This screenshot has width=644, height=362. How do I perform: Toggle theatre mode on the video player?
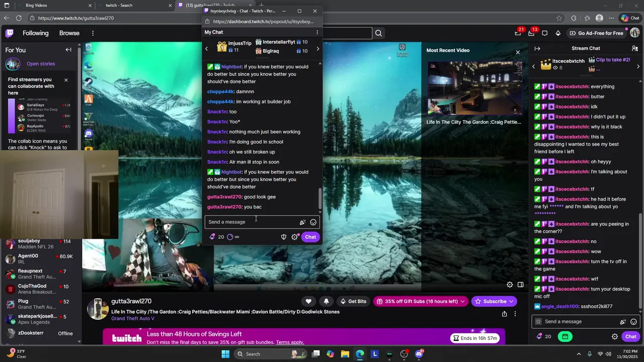[521, 285]
